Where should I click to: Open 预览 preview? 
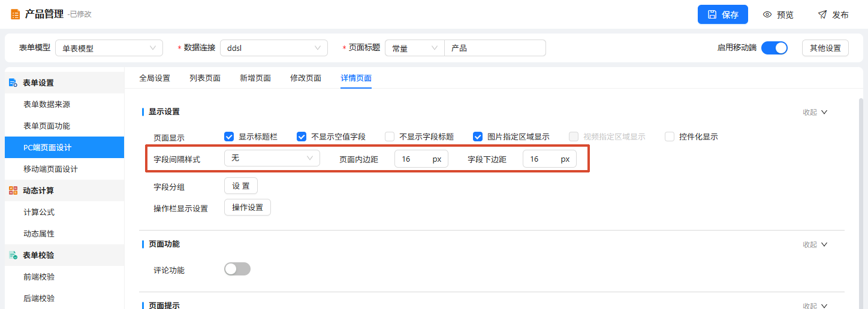click(778, 14)
